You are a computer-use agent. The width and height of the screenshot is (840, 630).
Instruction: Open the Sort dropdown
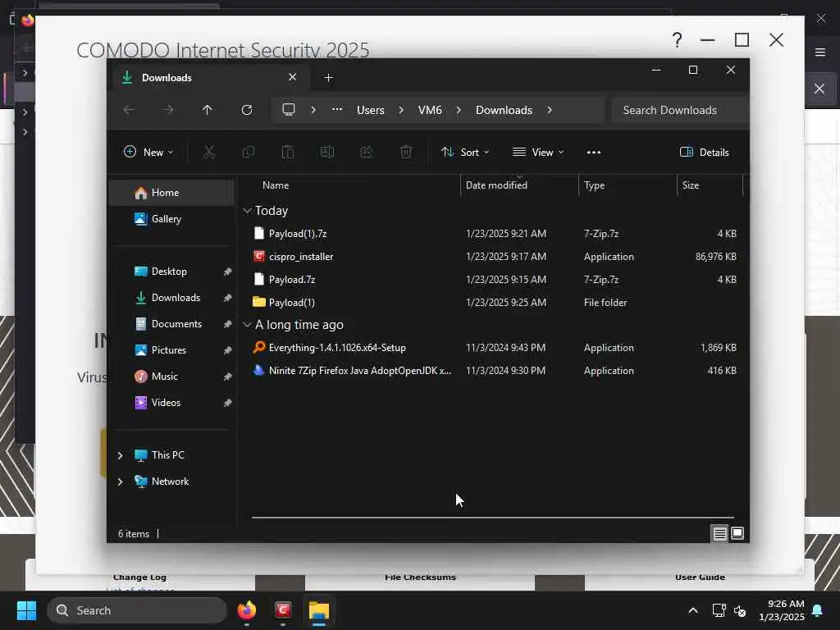[465, 152]
